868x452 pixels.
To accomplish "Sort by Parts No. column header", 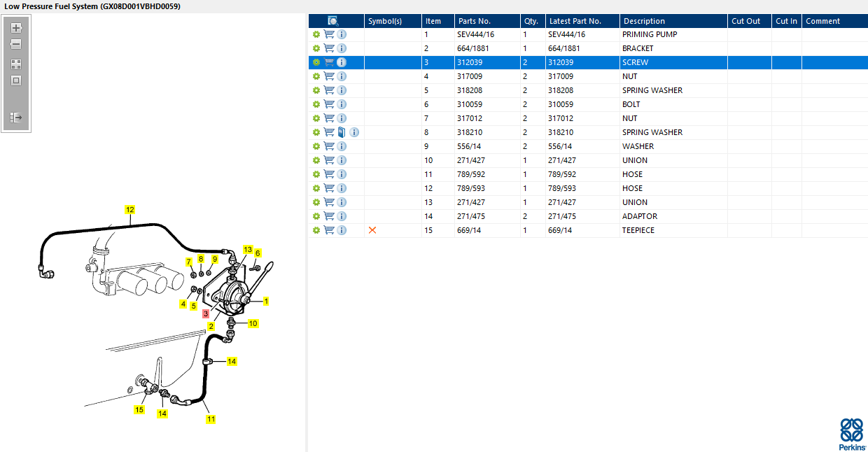I will [x=486, y=21].
